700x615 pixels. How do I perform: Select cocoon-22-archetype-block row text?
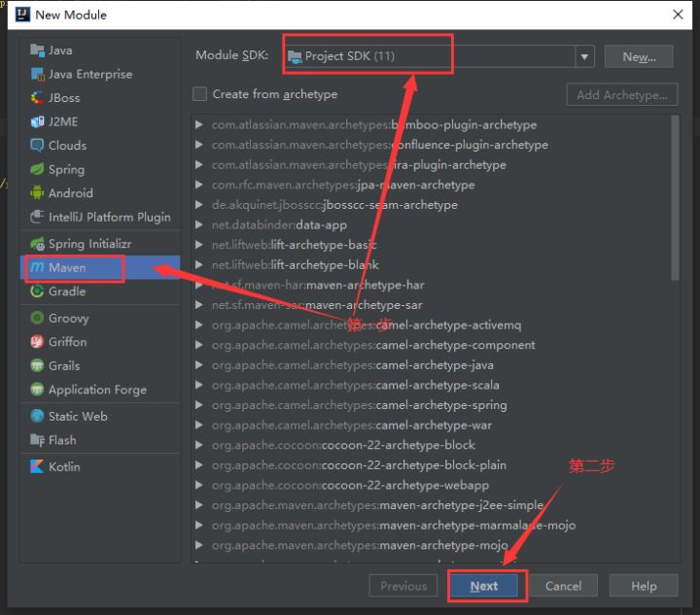(x=343, y=445)
